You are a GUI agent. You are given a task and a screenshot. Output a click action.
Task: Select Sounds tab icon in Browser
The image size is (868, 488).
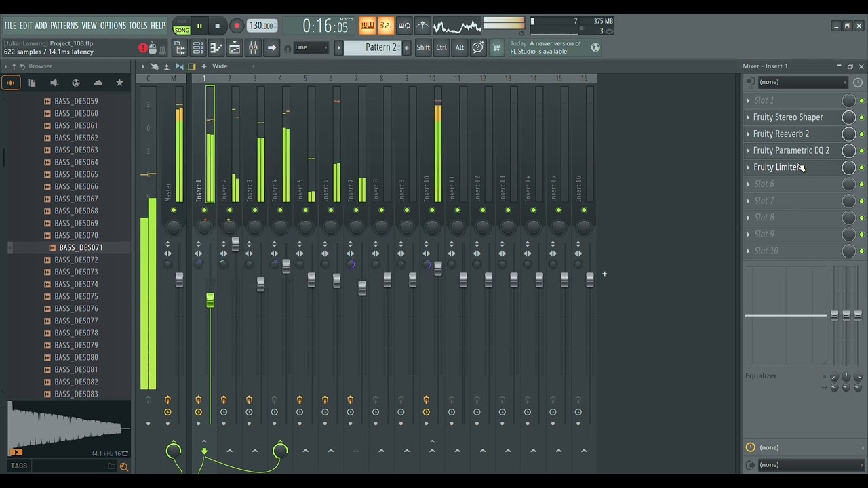pyautogui.click(x=11, y=83)
